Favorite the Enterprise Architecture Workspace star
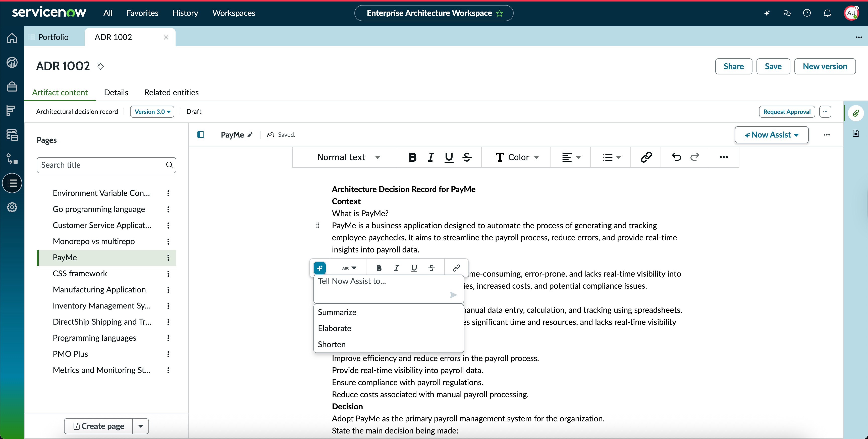The height and width of the screenshot is (439, 868). (x=500, y=13)
